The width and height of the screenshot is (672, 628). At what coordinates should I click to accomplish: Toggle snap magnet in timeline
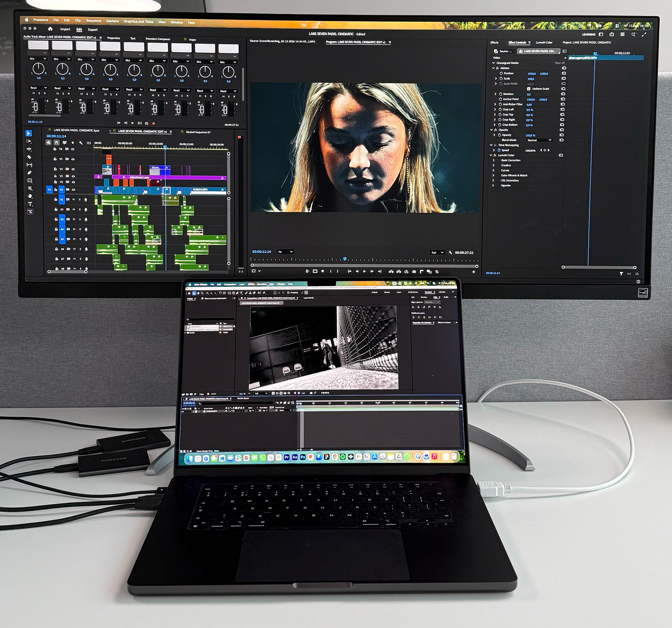coord(56,142)
